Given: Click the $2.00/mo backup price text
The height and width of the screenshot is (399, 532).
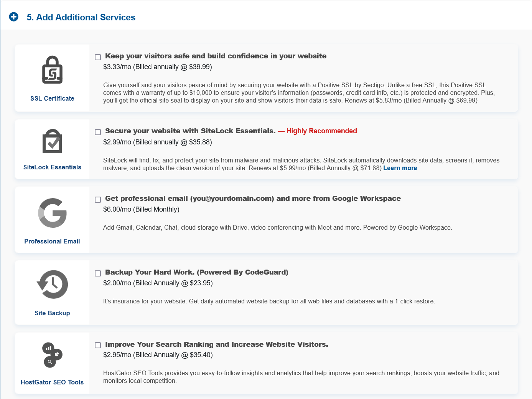Looking at the screenshot, I should [x=158, y=283].
